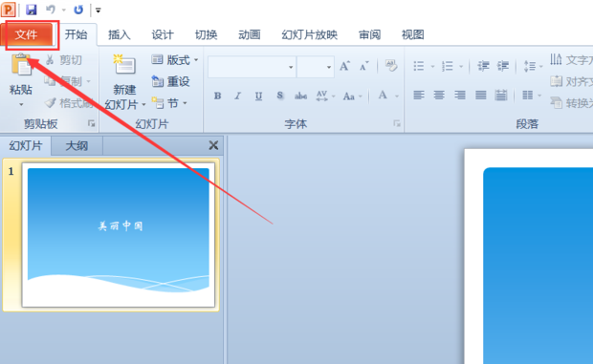Toggle bold formatting
The image size is (593, 364).
(217, 96)
